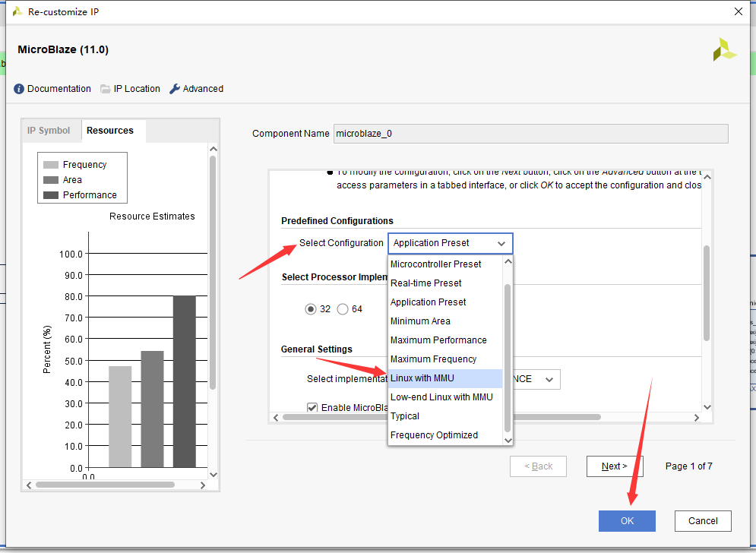Click the Advanced wrench icon

coord(175,89)
